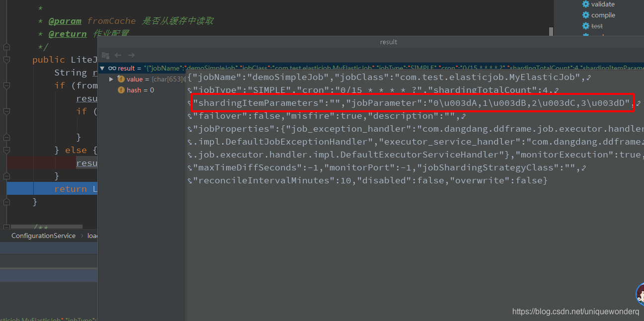The image size is (644, 321).
Task: Click the tree-view icon in the result popup toolbar
Action: pos(105,55)
